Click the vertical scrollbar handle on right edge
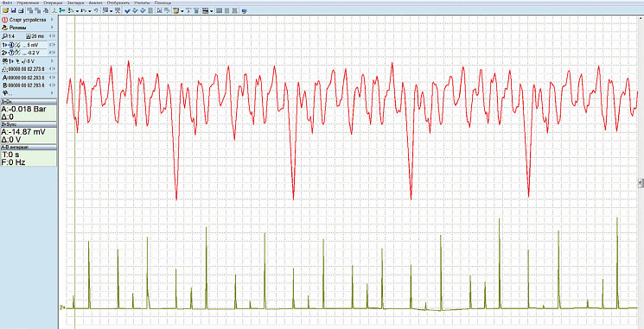 pyautogui.click(x=641, y=182)
